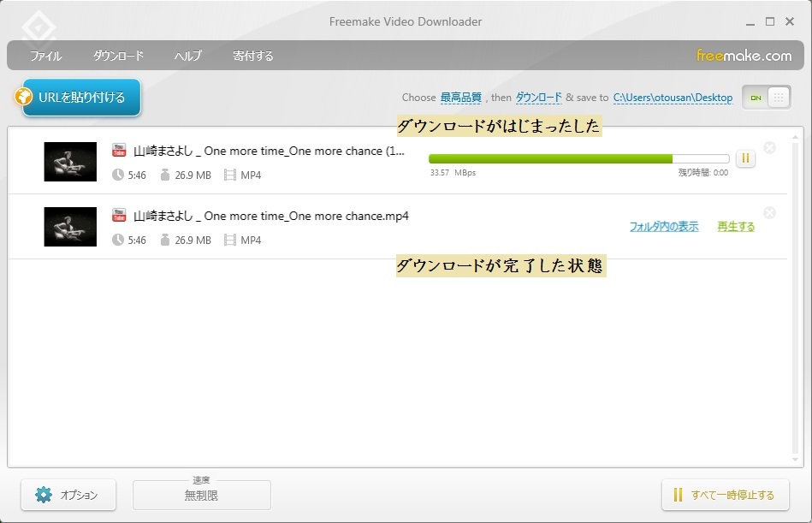Click the Freemake logo icon in title bar
The height and width of the screenshot is (523, 812).
click(x=39, y=27)
